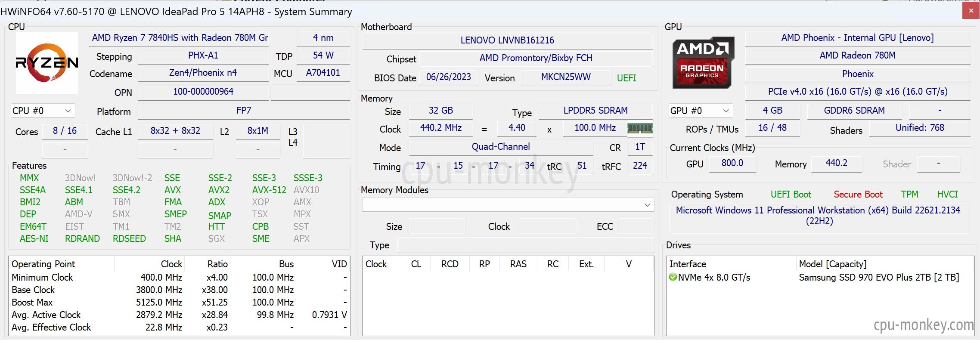Viewport: 980px width, 340px height.
Task: Click the Base Clock operating point row
Action: (179, 290)
